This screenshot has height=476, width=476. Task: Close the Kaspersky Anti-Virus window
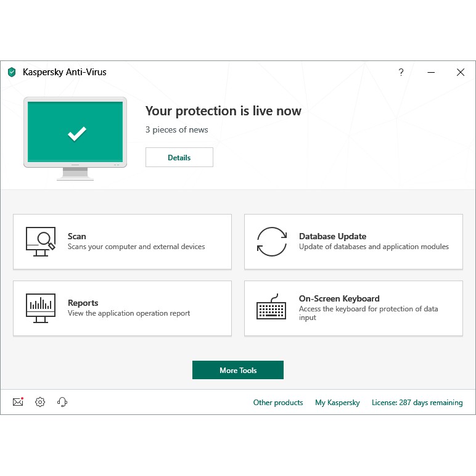click(x=461, y=72)
